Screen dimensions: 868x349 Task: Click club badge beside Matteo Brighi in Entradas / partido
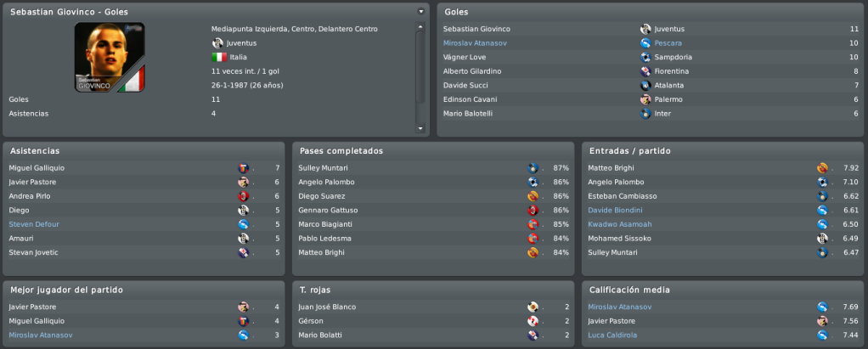pyautogui.click(x=822, y=168)
